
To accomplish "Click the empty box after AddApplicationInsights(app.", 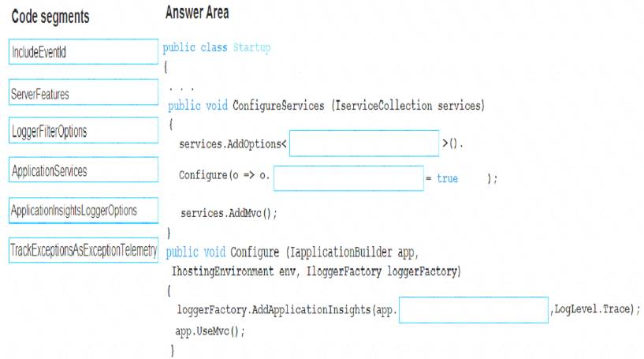I will (x=473, y=309).
